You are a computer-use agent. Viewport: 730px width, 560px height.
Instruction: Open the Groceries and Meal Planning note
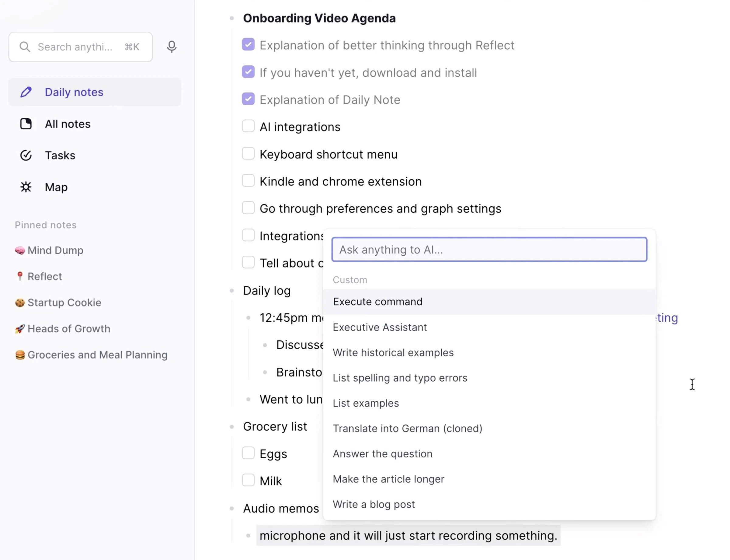97,355
